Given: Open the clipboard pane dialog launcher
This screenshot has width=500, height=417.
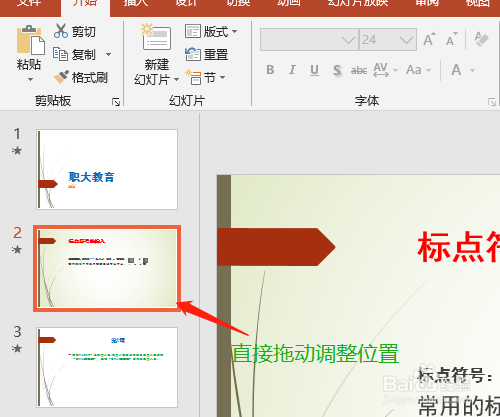Looking at the screenshot, I should pos(116,102).
